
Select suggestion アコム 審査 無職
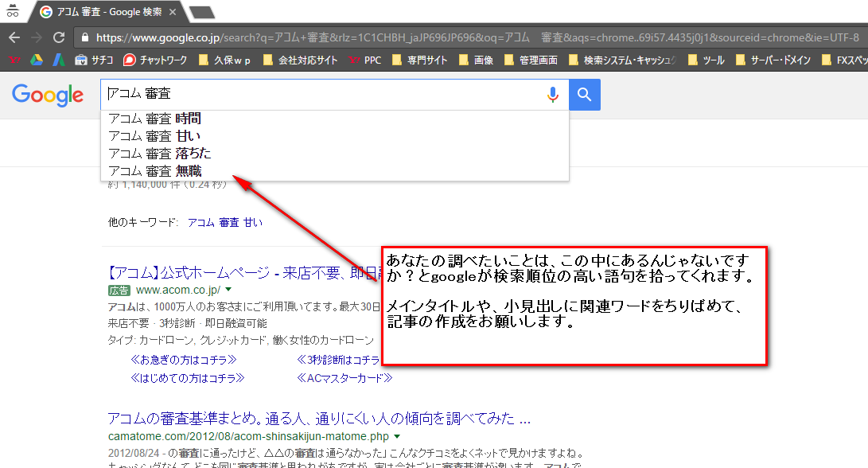pos(335,171)
